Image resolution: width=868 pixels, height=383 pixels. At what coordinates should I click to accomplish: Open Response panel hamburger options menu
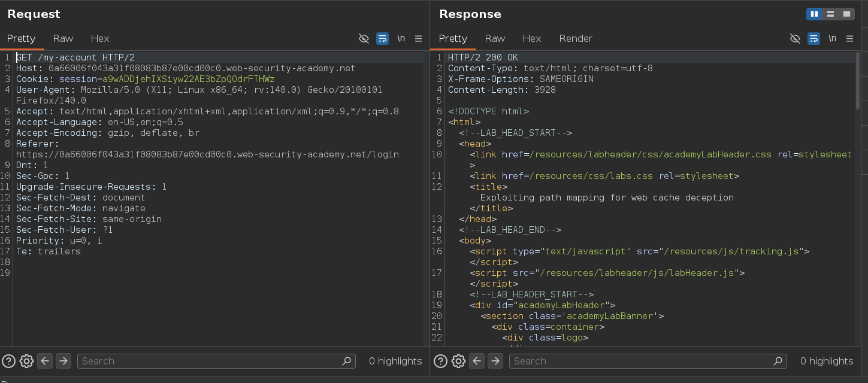[x=849, y=38]
